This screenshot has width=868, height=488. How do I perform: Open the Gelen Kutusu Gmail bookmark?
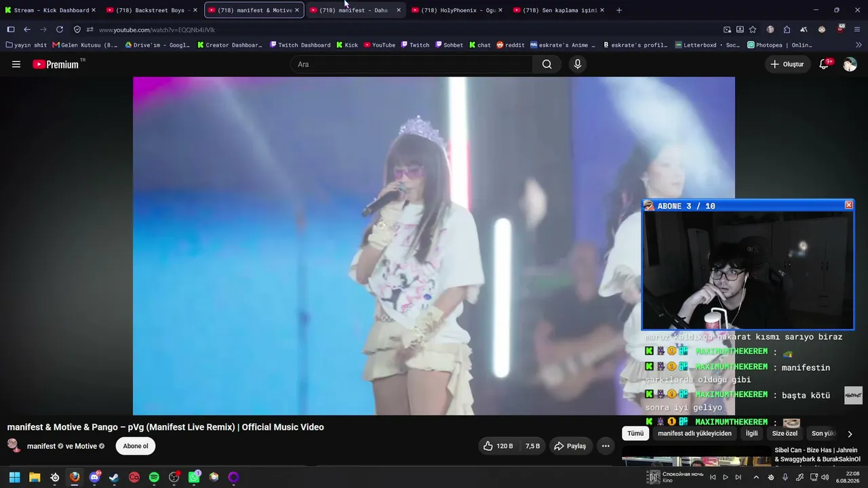coord(85,45)
